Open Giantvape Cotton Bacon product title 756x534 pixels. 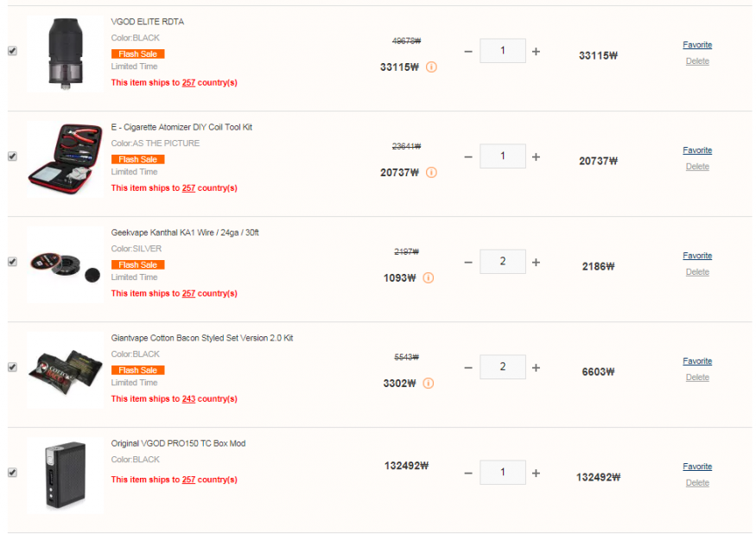click(x=201, y=338)
